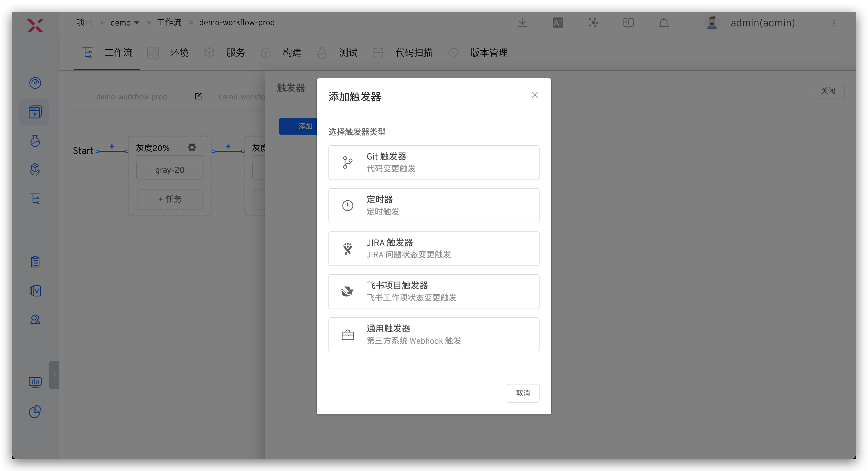Close the 添加触发器 dialog
The width and height of the screenshot is (868, 471).
point(534,95)
